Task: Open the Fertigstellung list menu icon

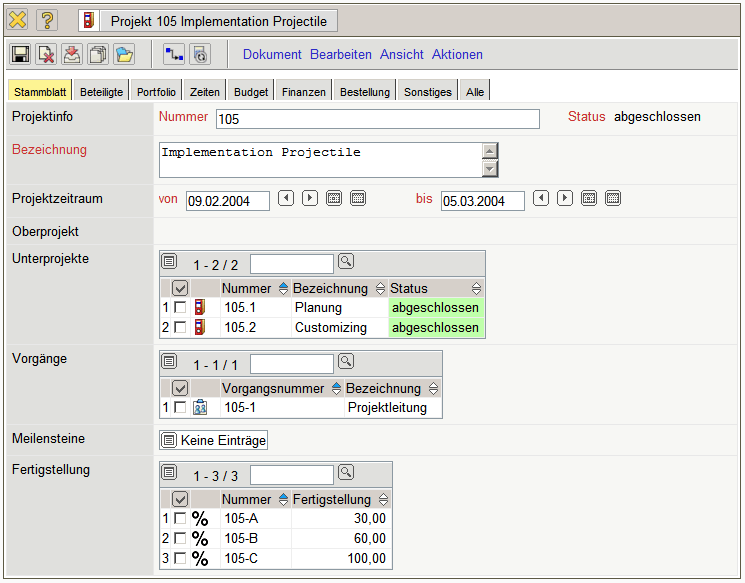Action: tap(170, 472)
